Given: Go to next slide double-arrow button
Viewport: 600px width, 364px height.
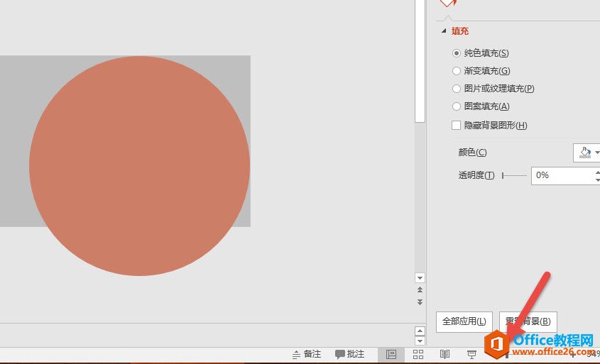Looking at the screenshot, I should (x=420, y=302).
